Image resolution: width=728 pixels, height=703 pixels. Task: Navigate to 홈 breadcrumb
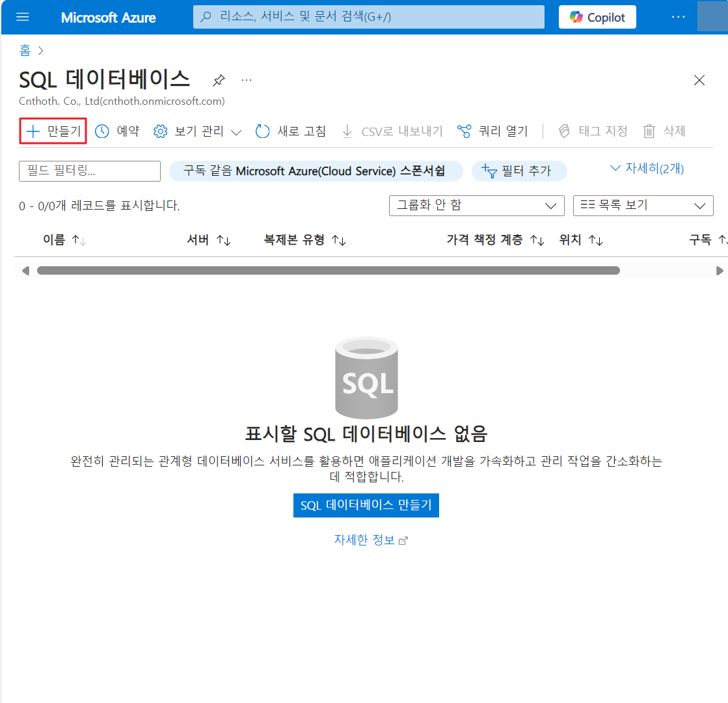(25, 50)
